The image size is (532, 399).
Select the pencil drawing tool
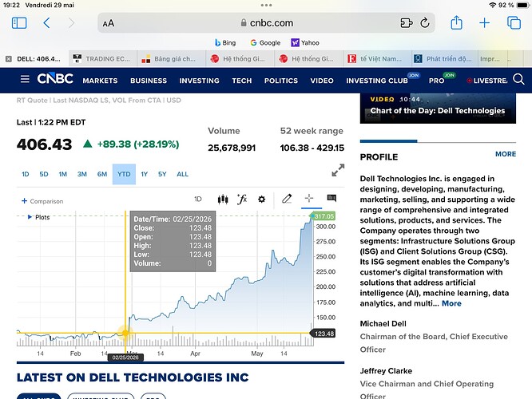[x=287, y=199]
